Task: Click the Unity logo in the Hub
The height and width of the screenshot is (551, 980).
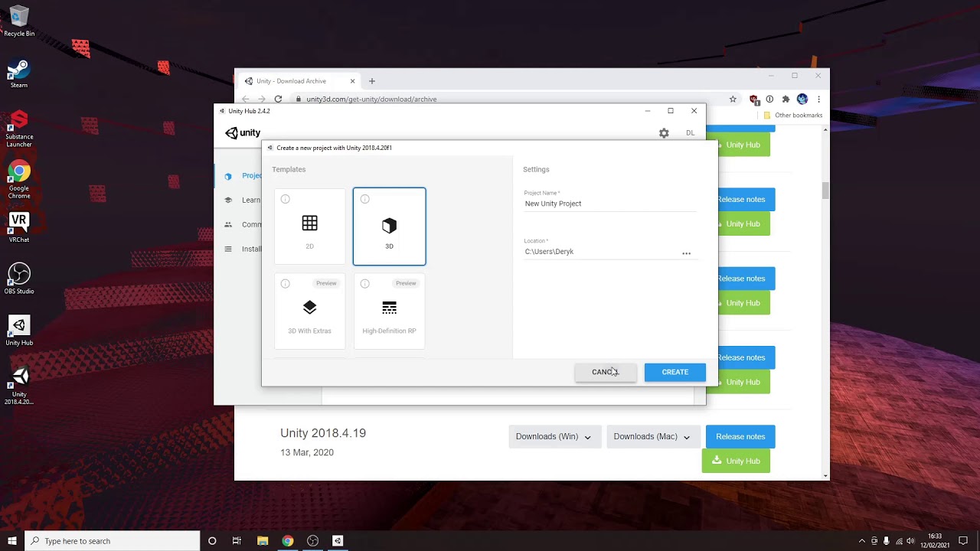Action: click(243, 133)
